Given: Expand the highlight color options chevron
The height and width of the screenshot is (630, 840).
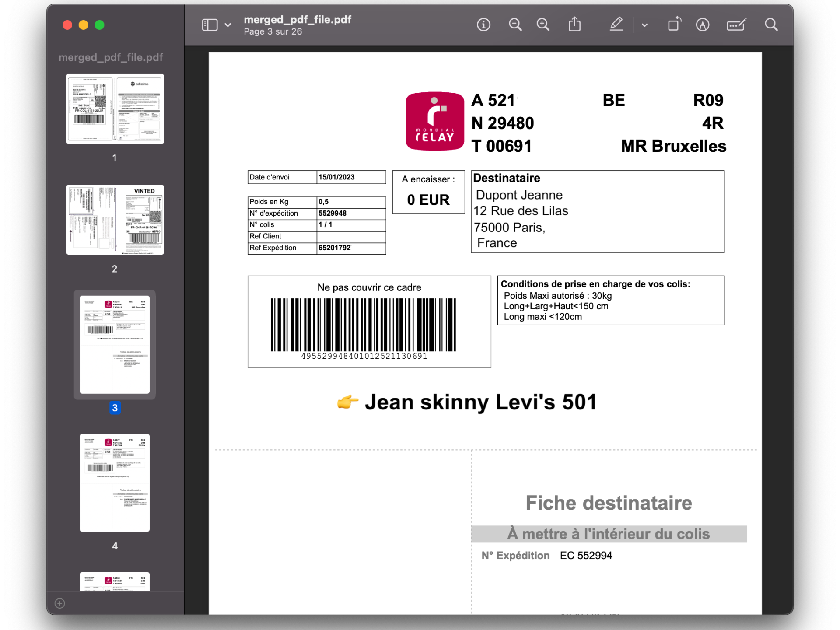Looking at the screenshot, I should coord(644,25).
